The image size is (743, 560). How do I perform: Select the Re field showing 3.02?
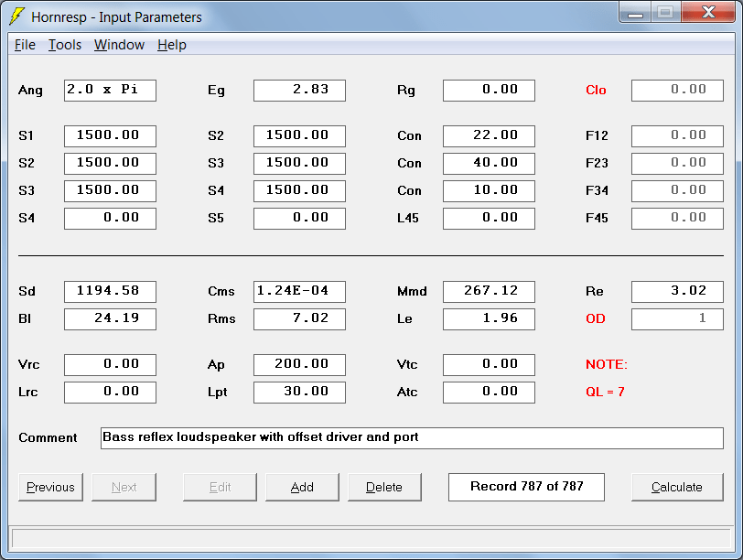678,292
